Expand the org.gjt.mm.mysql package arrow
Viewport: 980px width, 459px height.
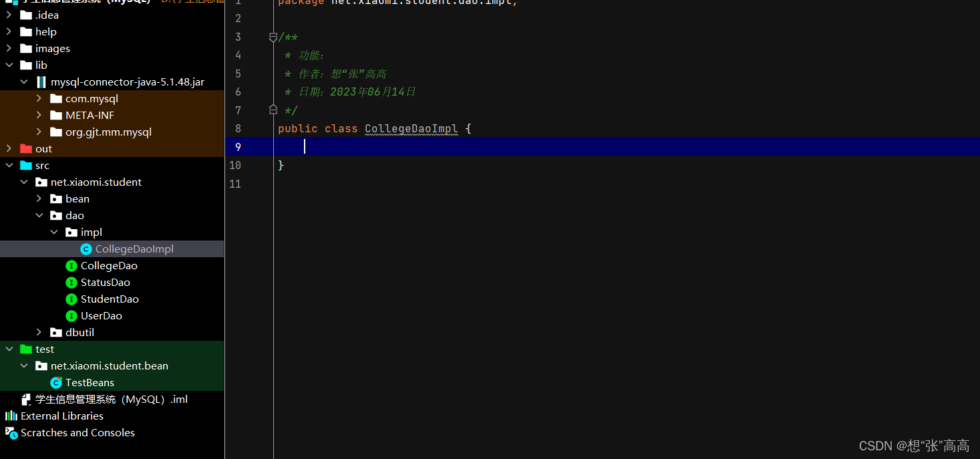39,132
